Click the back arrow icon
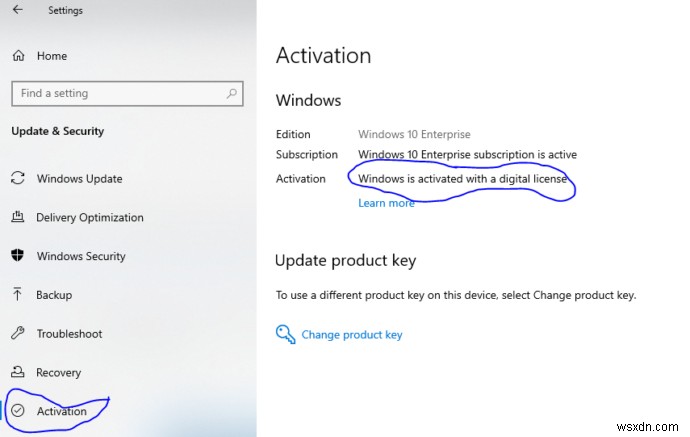 tap(18, 11)
